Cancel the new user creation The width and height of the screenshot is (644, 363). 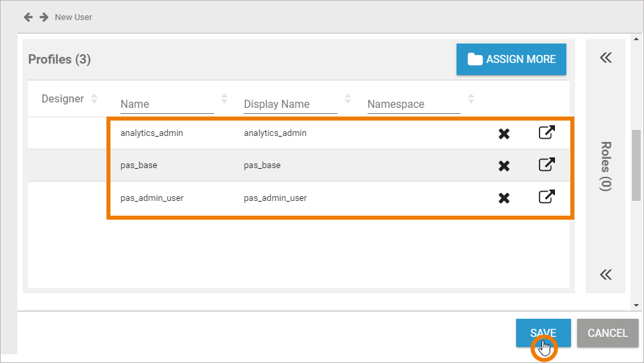(x=607, y=333)
